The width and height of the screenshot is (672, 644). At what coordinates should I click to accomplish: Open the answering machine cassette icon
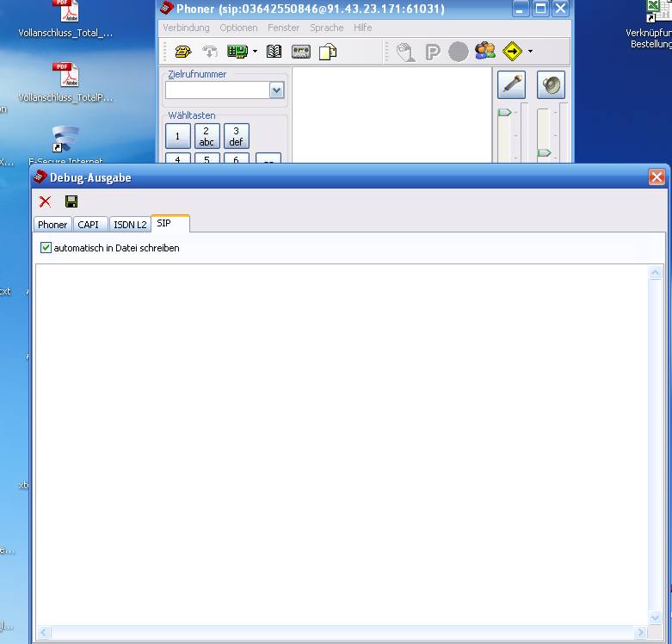pyautogui.click(x=301, y=52)
